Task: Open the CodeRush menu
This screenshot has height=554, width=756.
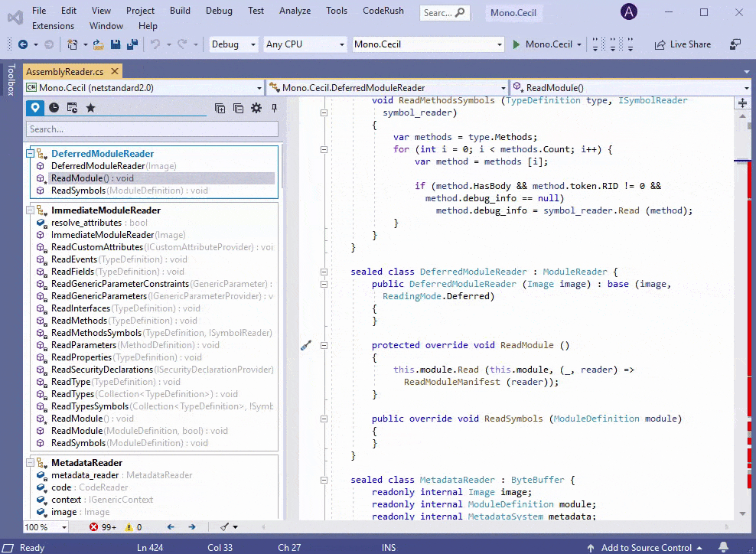Action: [383, 11]
